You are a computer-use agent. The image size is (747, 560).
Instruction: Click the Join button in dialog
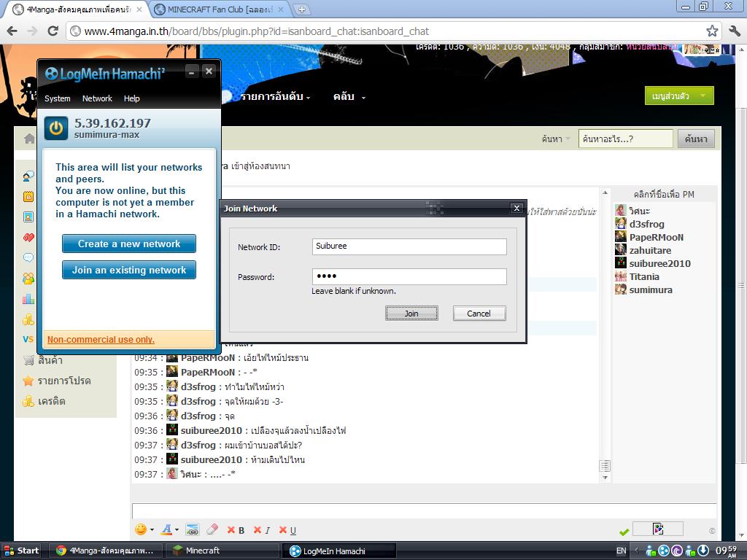coord(411,314)
